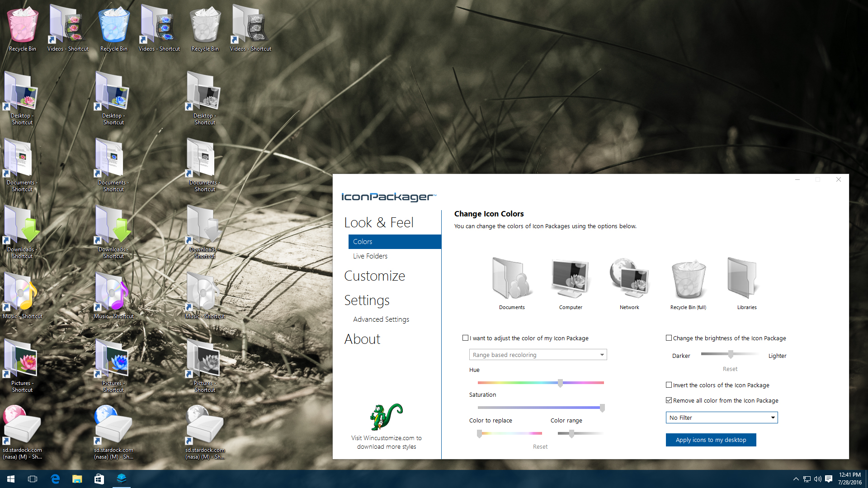Click the IconPackager gecko mascot
Viewport: 868px width, 488px height.
(386, 417)
